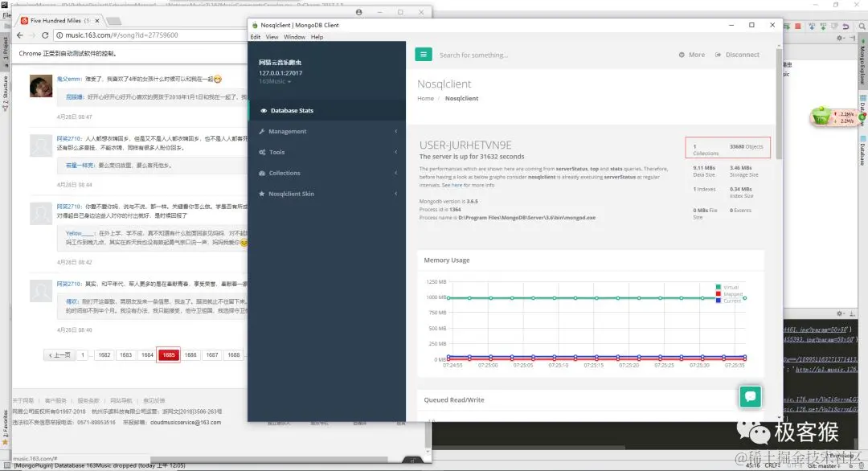The height and width of the screenshot is (471, 868).
Task: Reload the music.163.com page in Chrome
Action: pyautogui.click(x=45, y=35)
